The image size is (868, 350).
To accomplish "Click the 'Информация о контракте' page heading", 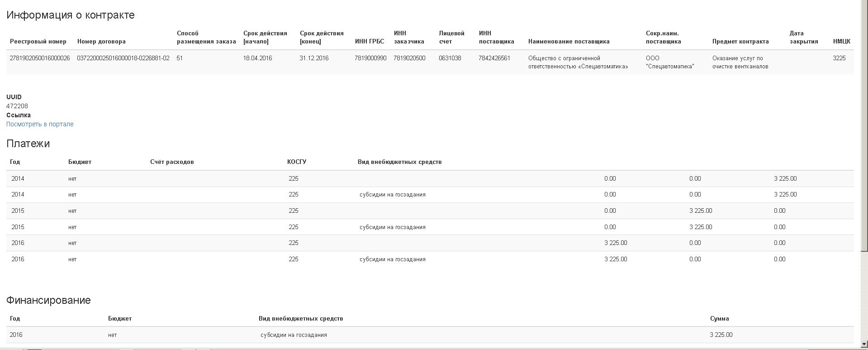I will click(x=71, y=15).
